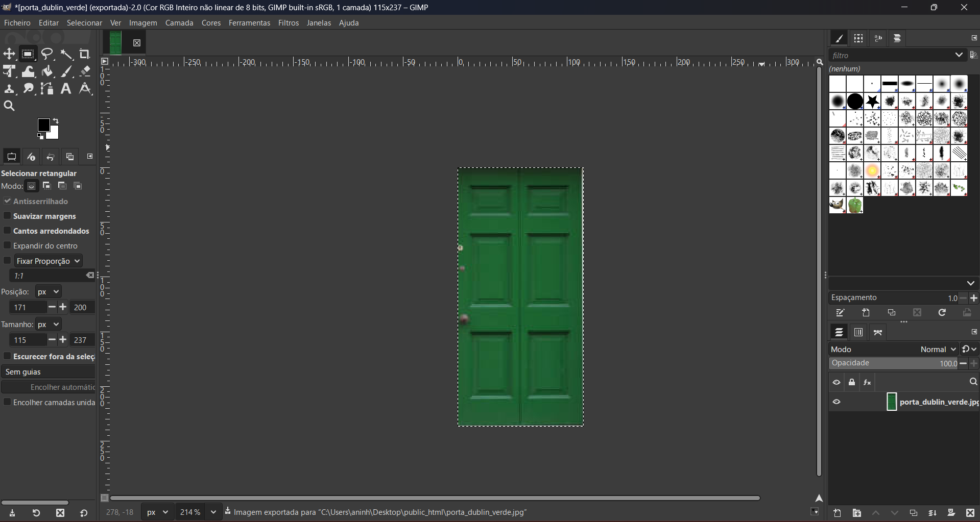Toggle Expandir do centro checkbox
Viewport: 980px width, 522px height.
7,246
